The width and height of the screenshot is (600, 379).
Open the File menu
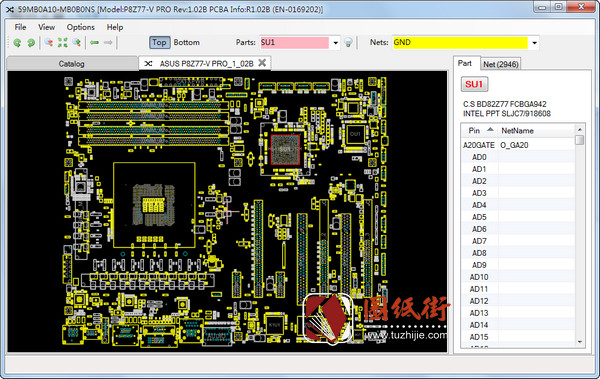20,27
